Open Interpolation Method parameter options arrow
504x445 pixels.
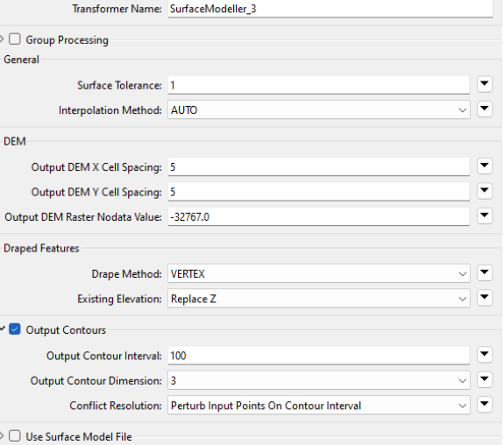[485, 109]
